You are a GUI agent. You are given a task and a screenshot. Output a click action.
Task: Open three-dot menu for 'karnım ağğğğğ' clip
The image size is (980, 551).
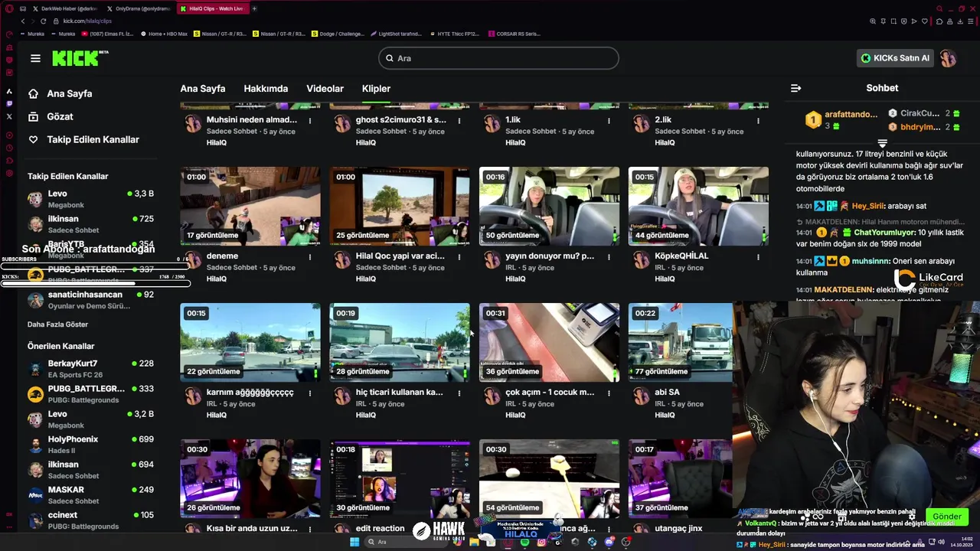point(310,393)
